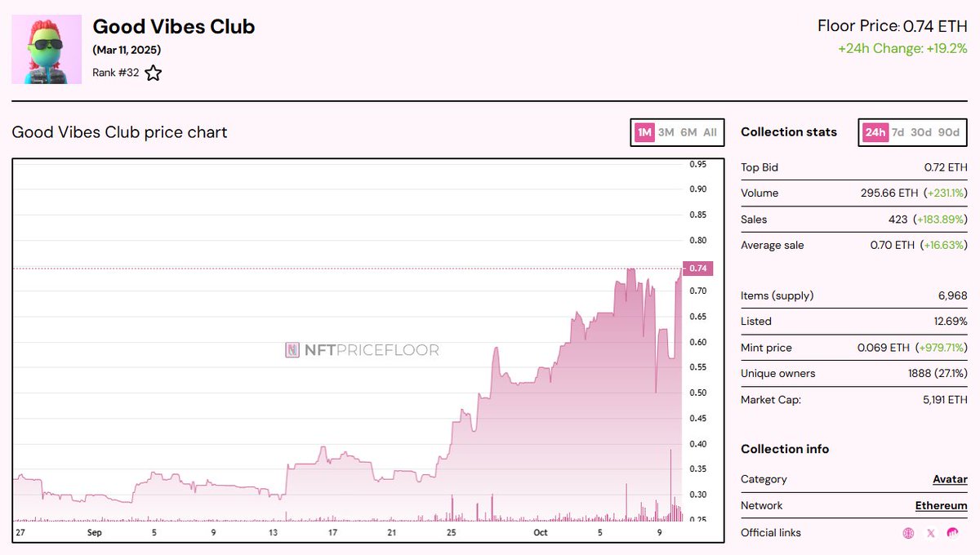Viewport: 980px width, 555px height.
Task: Click the Rank #32 text
Action: point(115,73)
